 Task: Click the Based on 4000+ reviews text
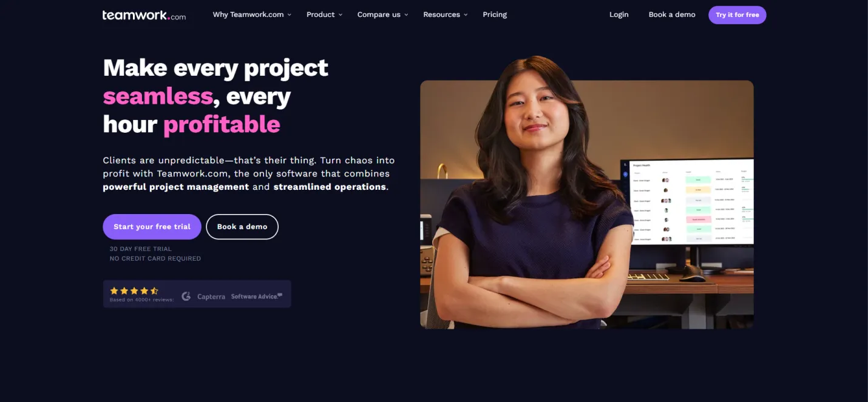pos(141,300)
